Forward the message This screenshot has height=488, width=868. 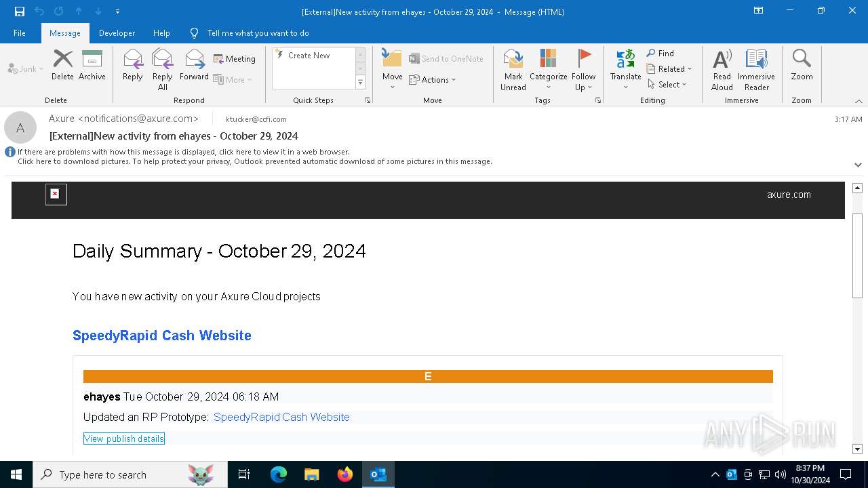pyautogui.click(x=194, y=65)
